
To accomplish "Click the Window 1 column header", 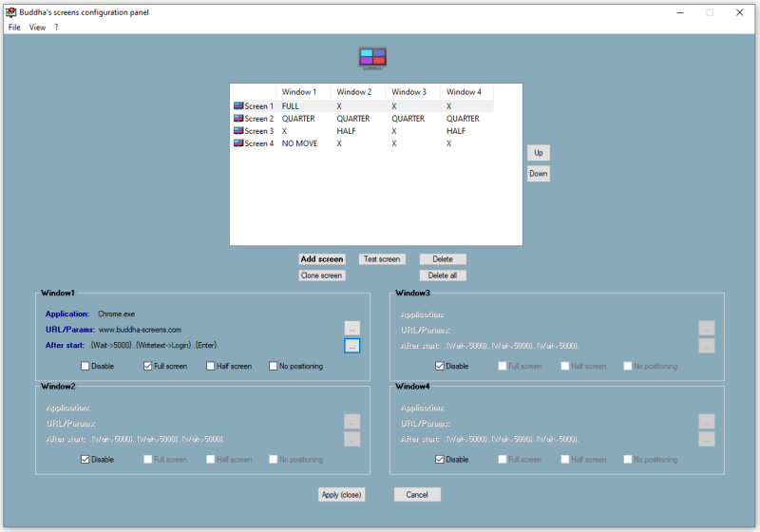I will coord(303,91).
